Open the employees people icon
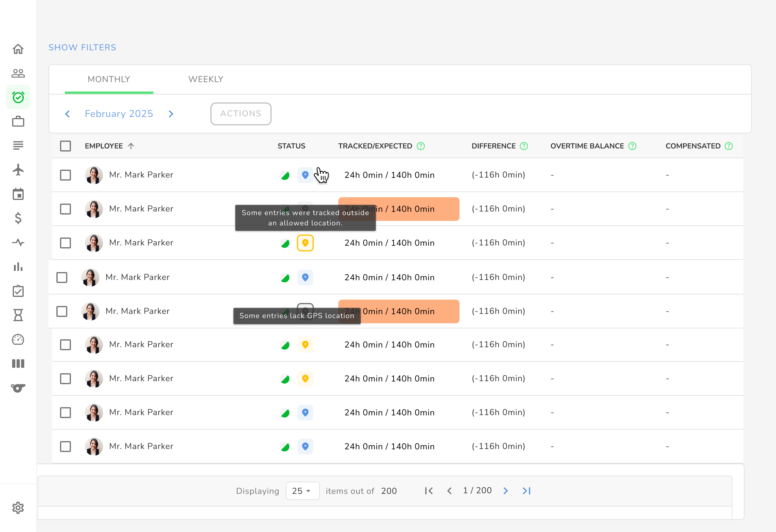The image size is (776, 532). click(x=18, y=73)
